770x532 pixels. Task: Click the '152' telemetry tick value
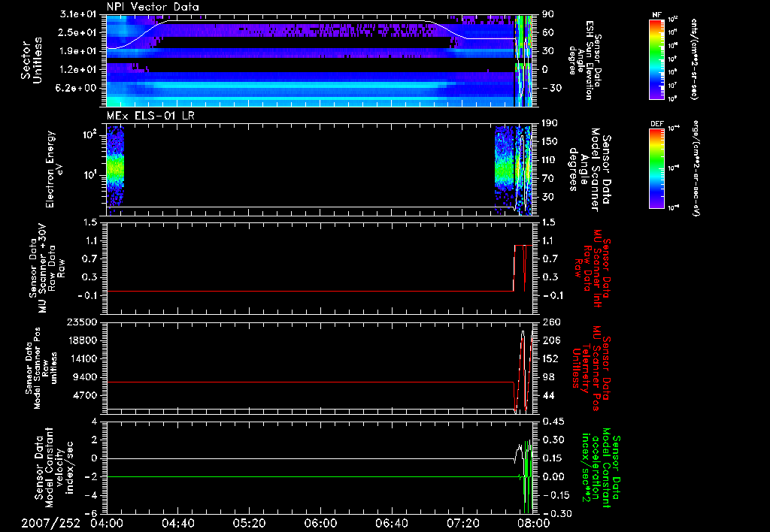(x=550, y=358)
